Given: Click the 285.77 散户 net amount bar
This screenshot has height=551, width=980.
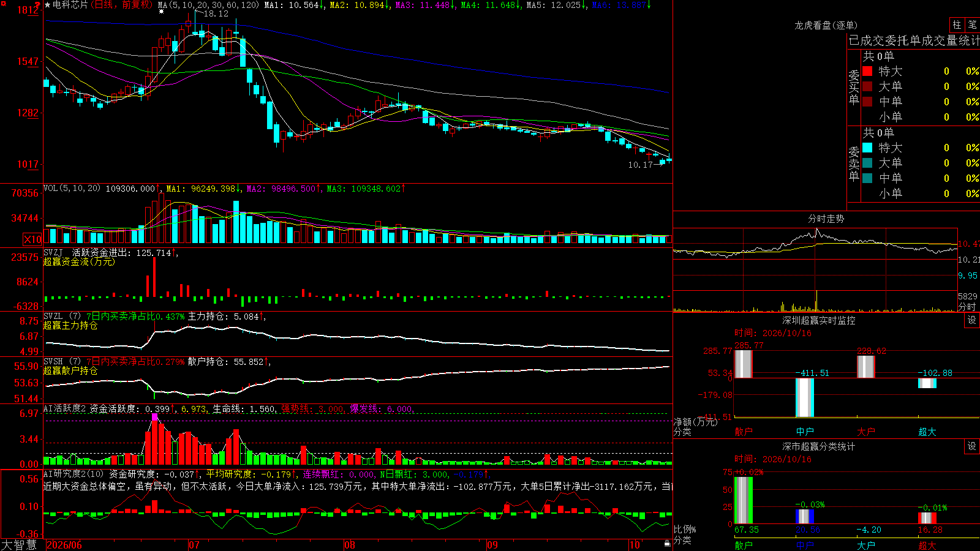Looking at the screenshot, I should [x=744, y=364].
